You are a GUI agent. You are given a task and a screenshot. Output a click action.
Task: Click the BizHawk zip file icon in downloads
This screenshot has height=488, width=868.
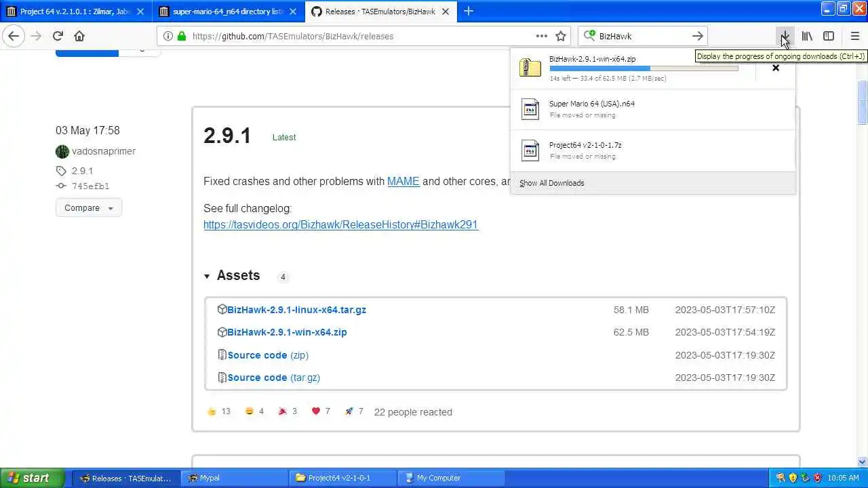pos(530,67)
